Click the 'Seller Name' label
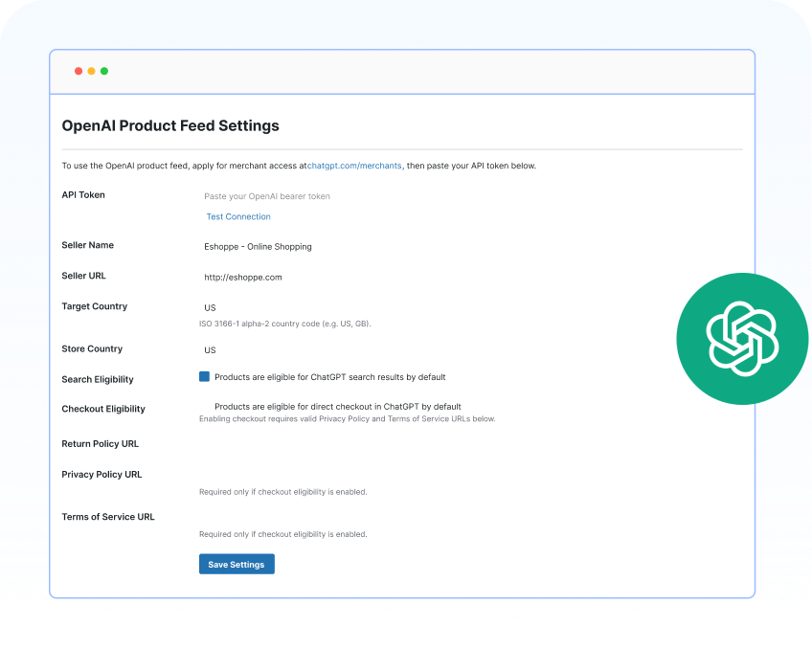 [87, 245]
